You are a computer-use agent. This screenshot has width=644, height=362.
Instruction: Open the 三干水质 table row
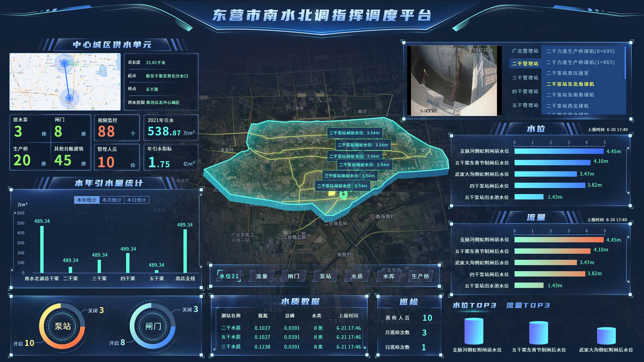click(x=291, y=347)
